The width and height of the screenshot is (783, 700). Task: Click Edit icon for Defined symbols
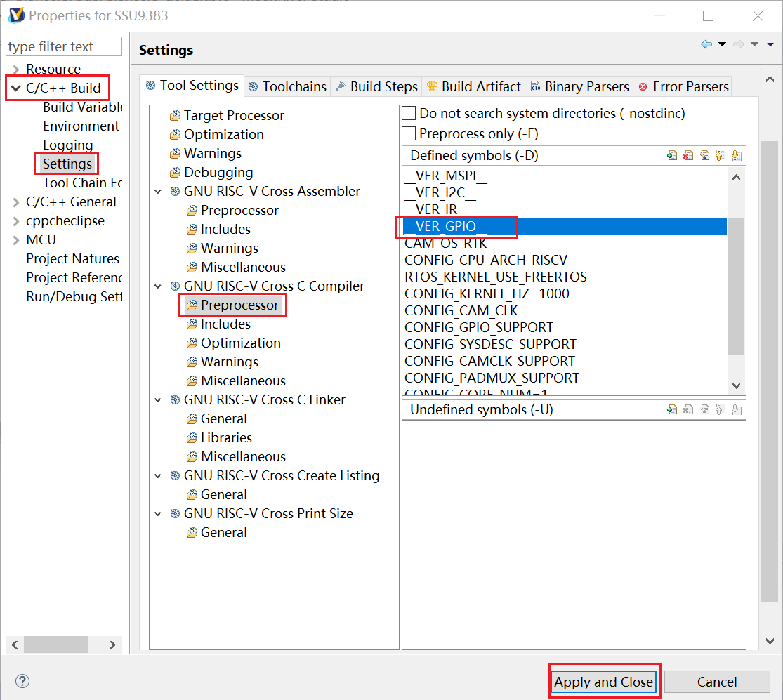[704, 156]
